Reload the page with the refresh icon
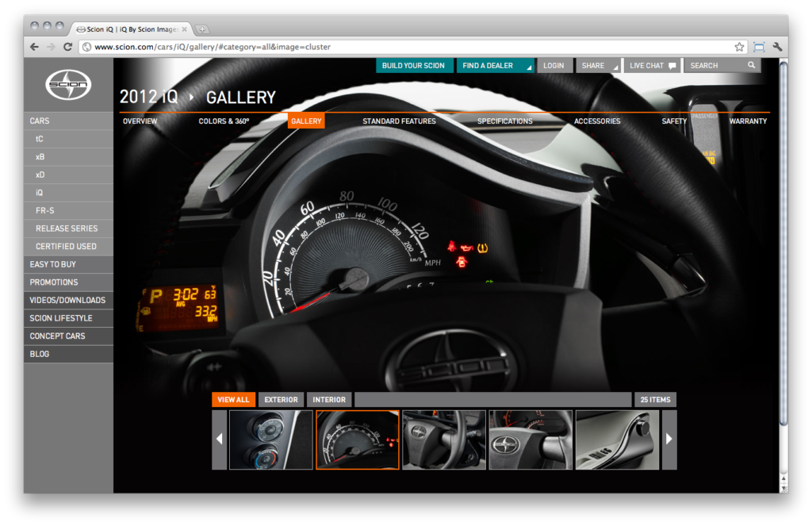Image resolution: width=812 pixels, height=526 pixels. (67, 47)
